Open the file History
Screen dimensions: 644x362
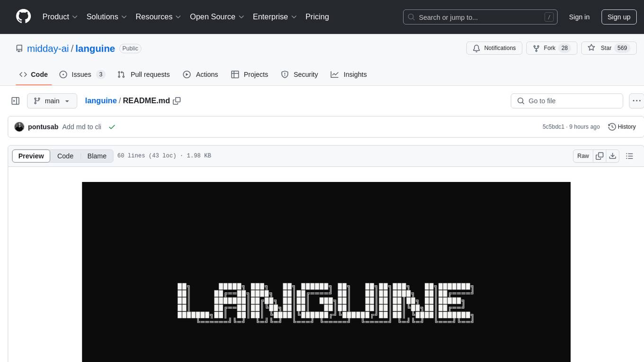pyautogui.click(x=622, y=127)
